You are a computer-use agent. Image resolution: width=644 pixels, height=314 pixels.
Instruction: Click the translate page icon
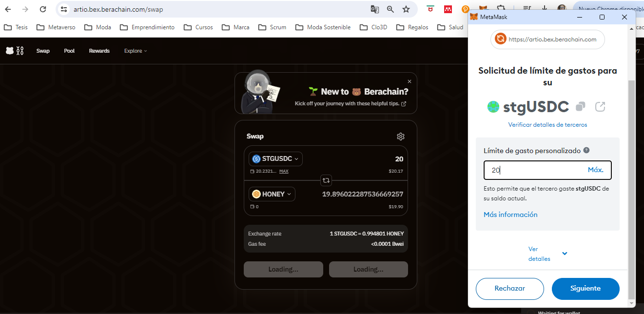pyautogui.click(x=375, y=9)
